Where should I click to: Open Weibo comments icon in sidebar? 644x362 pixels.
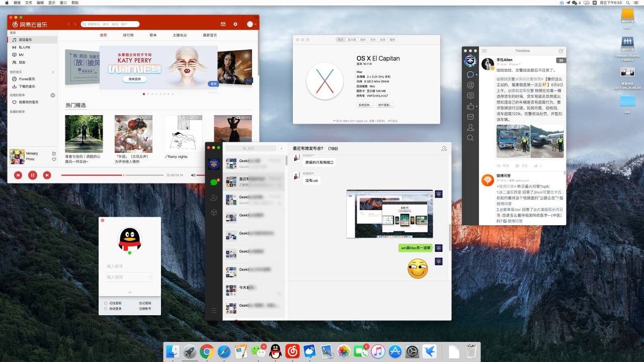(x=470, y=96)
